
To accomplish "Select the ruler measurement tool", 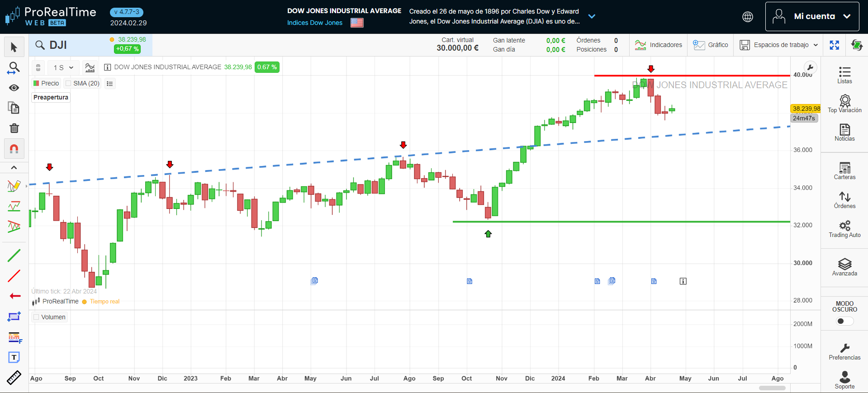I will tap(14, 378).
